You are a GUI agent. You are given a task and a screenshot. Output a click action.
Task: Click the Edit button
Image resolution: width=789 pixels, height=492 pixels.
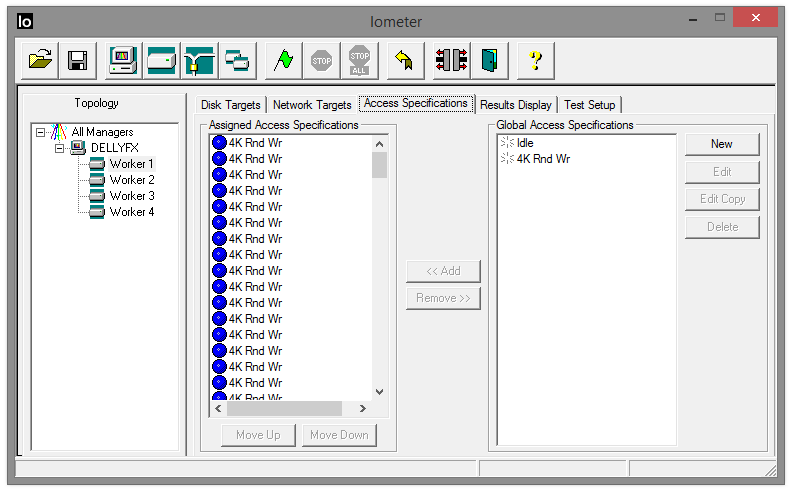point(722,172)
